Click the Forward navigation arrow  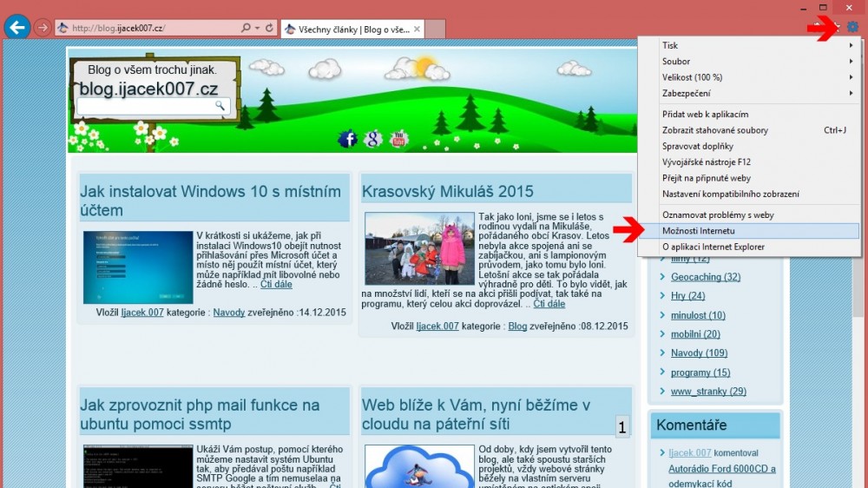(x=43, y=28)
